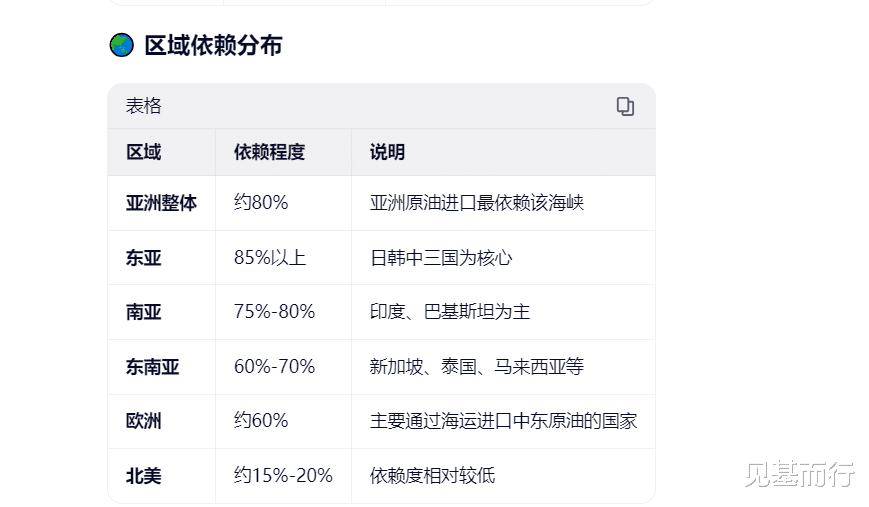Click the 85%以上 cell
This screenshot has height=507, width=869.
[270, 258]
